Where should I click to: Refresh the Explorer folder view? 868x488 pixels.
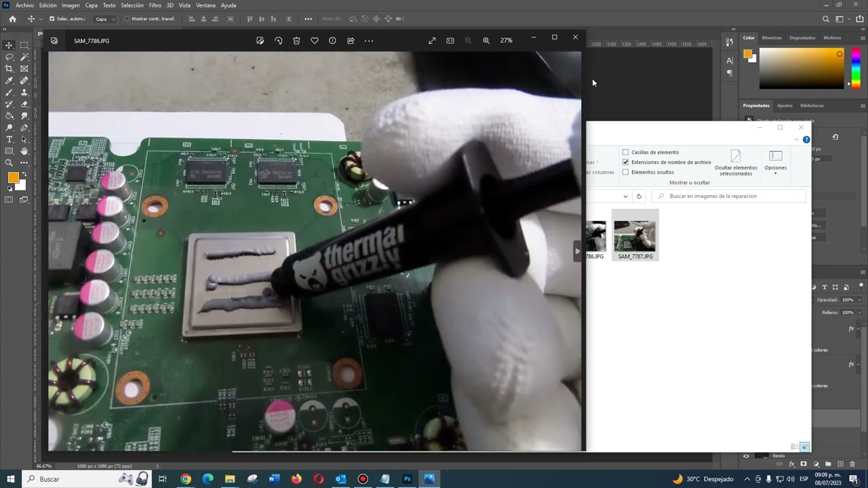639,197
